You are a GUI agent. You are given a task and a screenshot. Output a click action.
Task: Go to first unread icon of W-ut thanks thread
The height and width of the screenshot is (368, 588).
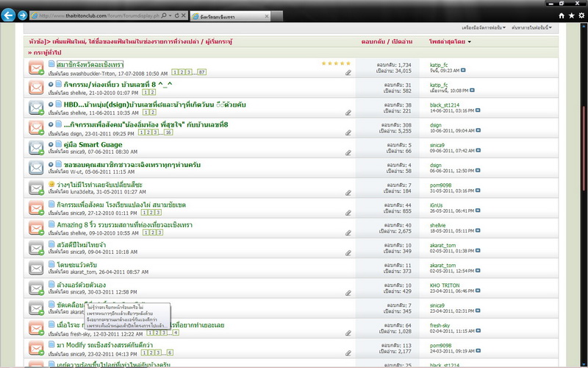[x=51, y=164]
